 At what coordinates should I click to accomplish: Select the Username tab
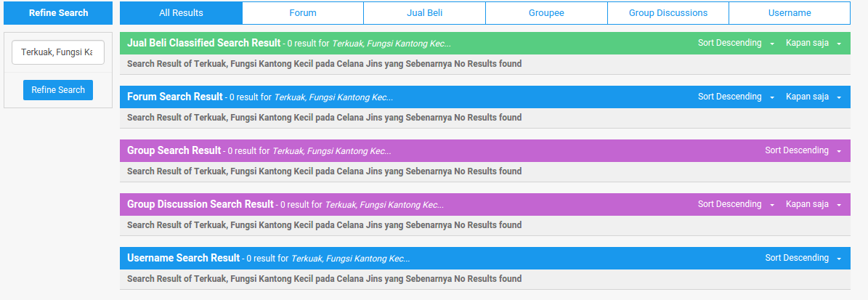coord(790,13)
